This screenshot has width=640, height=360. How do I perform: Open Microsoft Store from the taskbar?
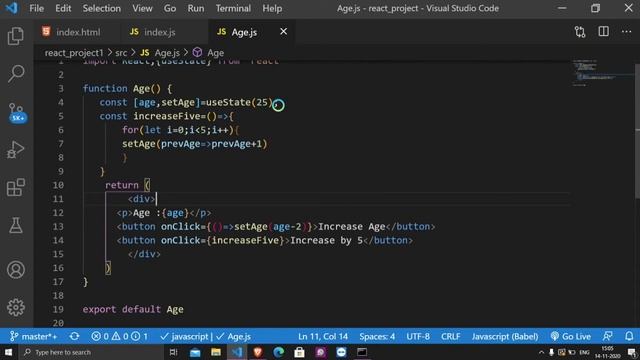click(x=299, y=352)
